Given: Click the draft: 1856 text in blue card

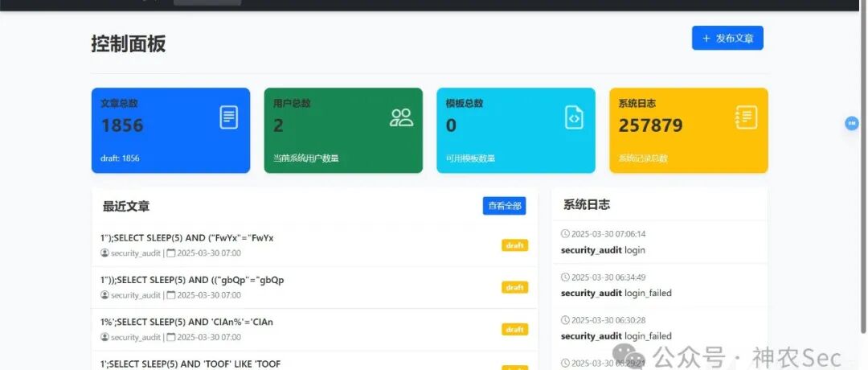Looking at the screenshot, I should (x=120, y=158).
